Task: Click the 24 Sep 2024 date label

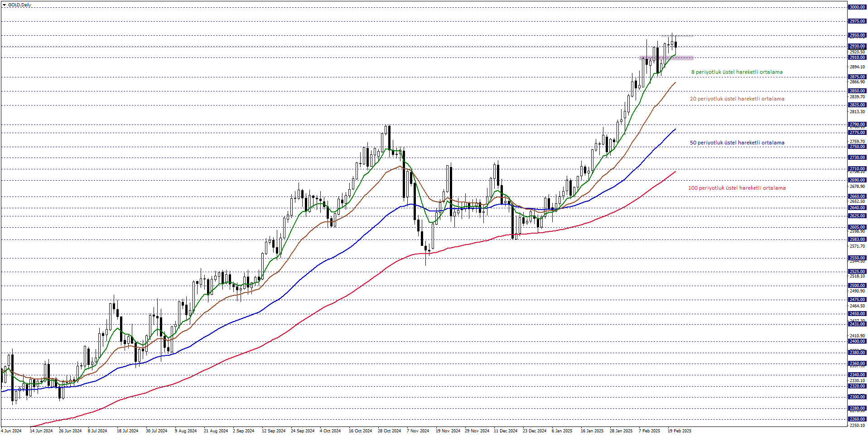Action: [x=303, y=431]
